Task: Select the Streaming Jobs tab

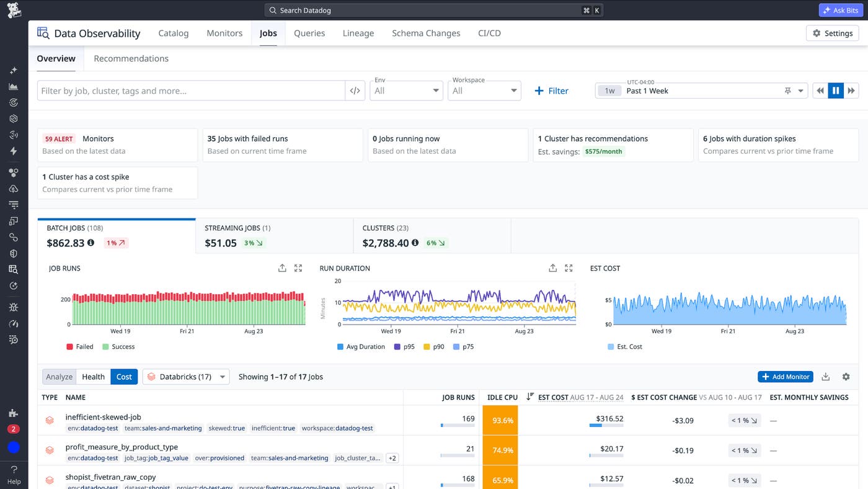Action: click(x=274, y=236)
